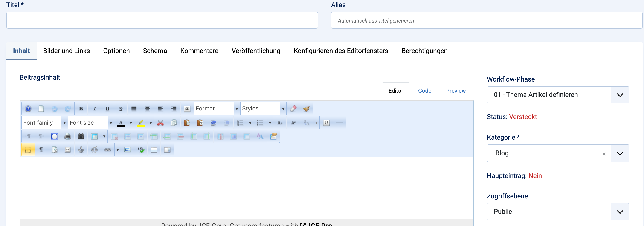The height and width of the screenshot is (226, 644).
Task: Run the abc spellchecker
Action: click(141, 150)
